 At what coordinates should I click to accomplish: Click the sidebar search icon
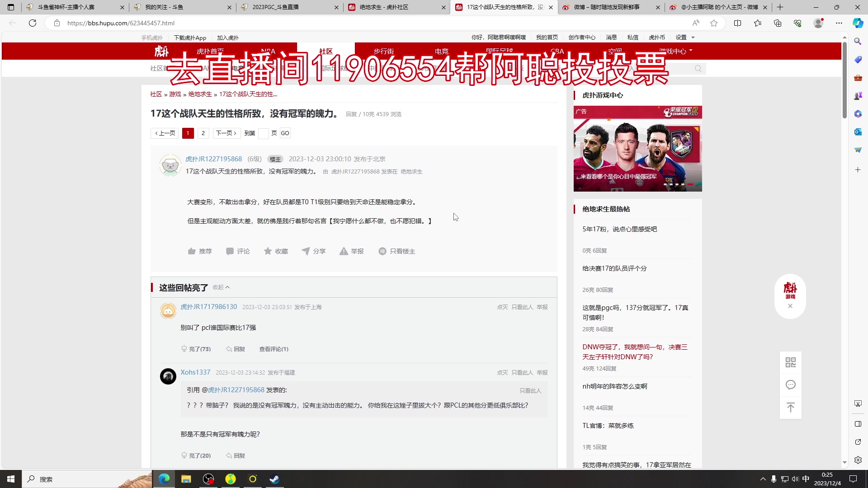click(x=858, y=42)
